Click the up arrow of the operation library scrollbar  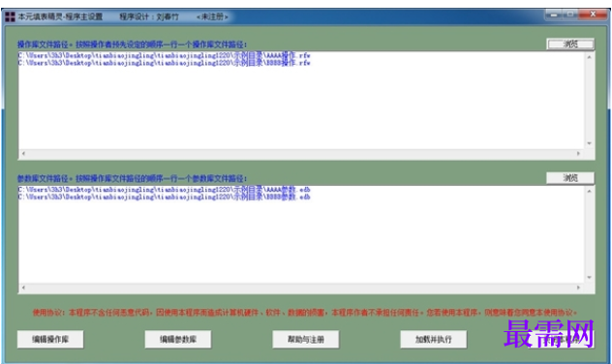(590, 57)
